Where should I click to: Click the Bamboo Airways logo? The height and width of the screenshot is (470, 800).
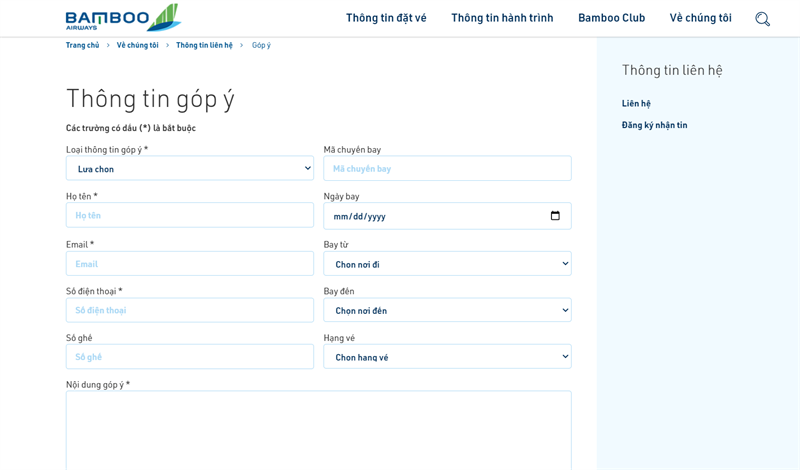[x=123, y=18]
